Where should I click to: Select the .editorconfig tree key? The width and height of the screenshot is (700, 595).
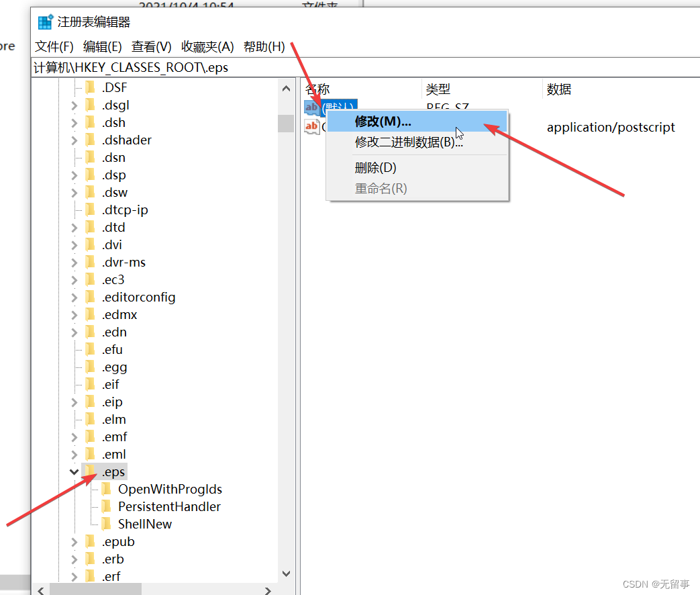pyautogui.click(x=138, y=297)
